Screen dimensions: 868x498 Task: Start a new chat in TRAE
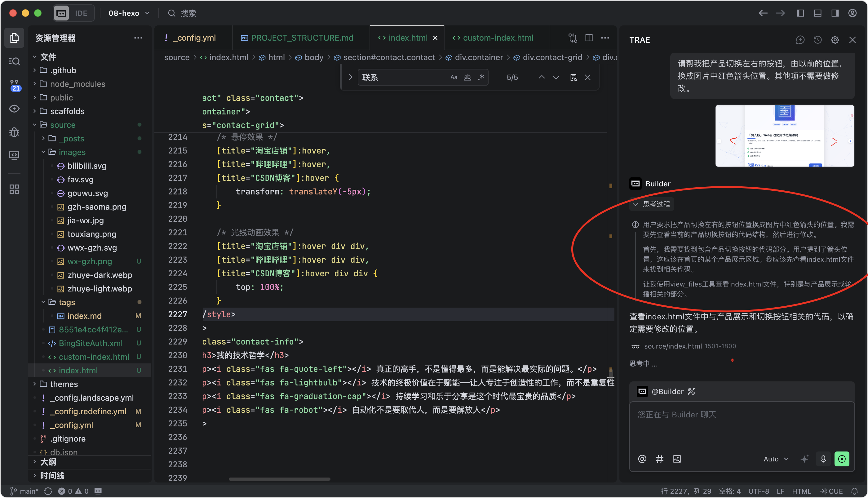point(800,40)
